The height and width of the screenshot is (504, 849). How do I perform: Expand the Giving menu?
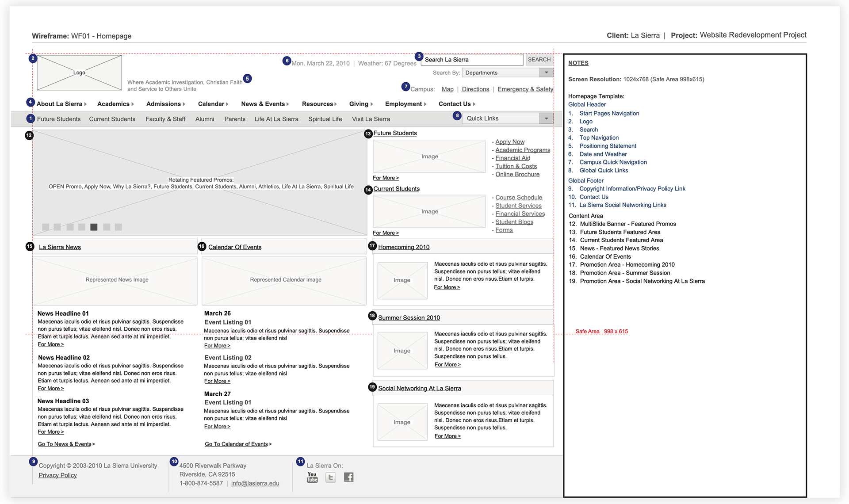(x=361, y=104)
